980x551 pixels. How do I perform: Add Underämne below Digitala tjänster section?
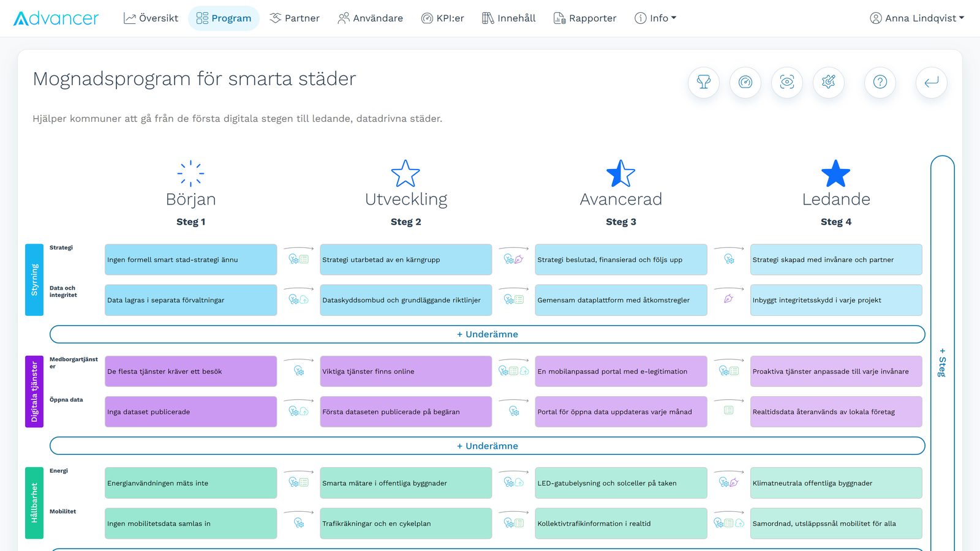click(488, 446)
